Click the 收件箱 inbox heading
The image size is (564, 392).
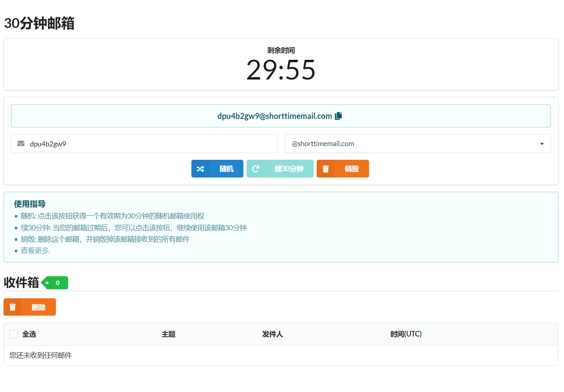tap(21, 283)
